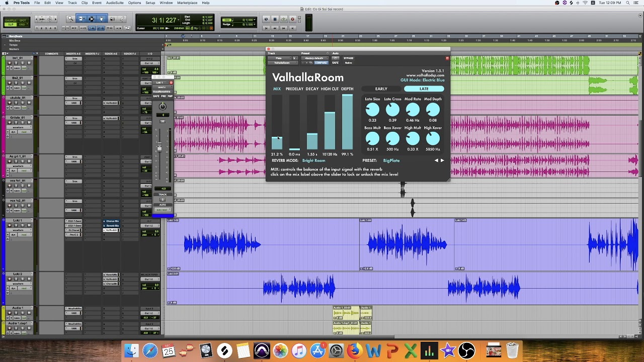Toggle Slip edit mode
The height and width of the screenshot is (362, 644).
[x=11, y=24]
